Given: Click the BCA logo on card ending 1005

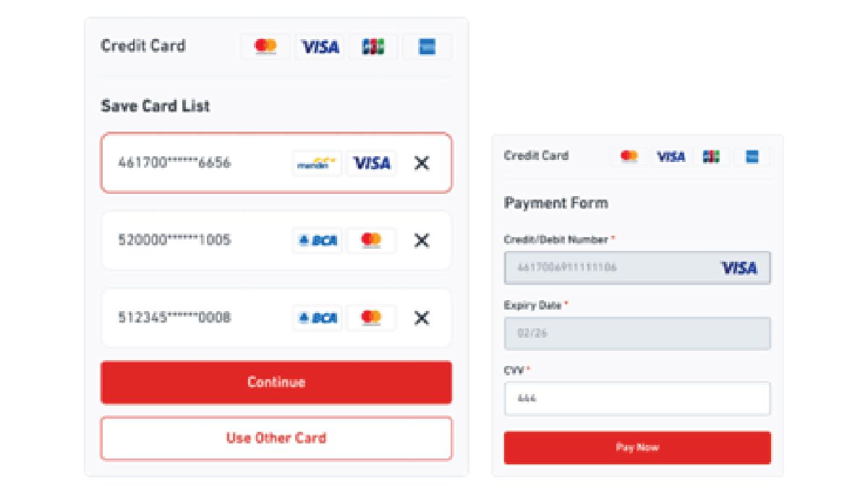Looking at the screenshot, I should [x=318, y=240].
